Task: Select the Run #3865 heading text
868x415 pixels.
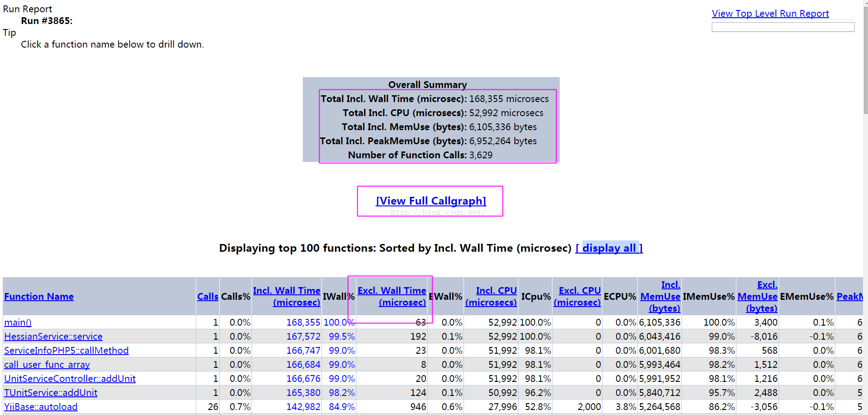Action: (x=47, y=21)
